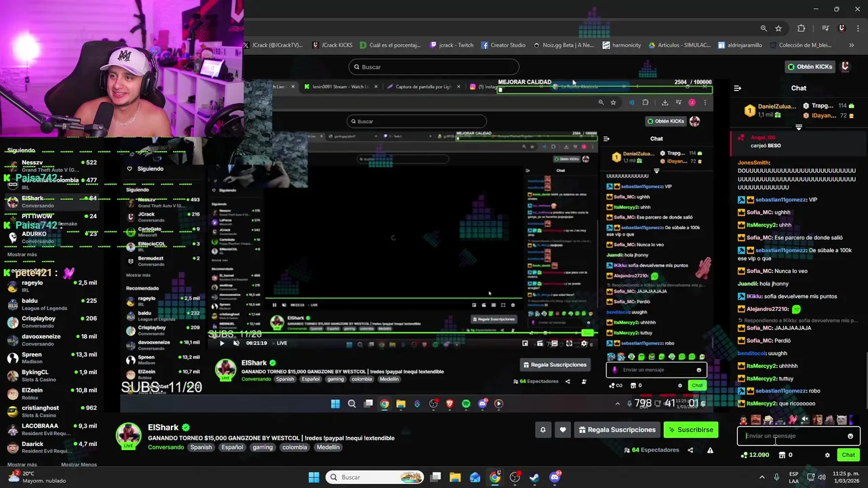Click the Windows taskbar Buscar search box
This screenshot has height=488, width=868.
click(375, 477)
